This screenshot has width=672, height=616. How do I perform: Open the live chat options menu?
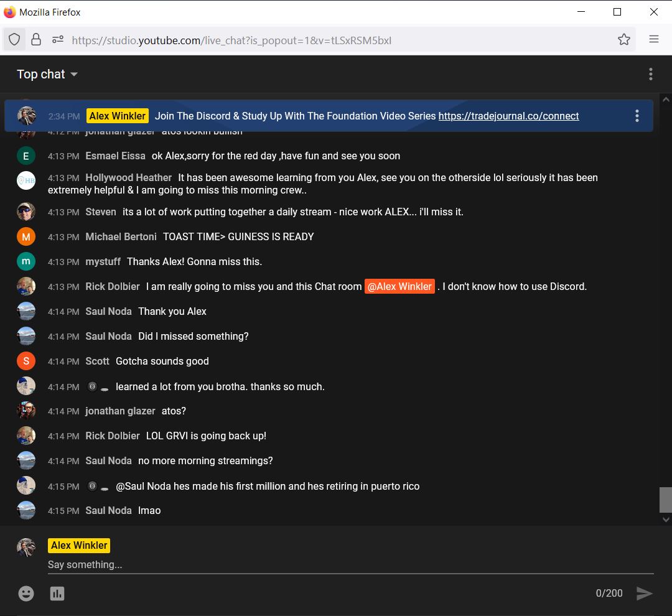click(x=650, y=74)
